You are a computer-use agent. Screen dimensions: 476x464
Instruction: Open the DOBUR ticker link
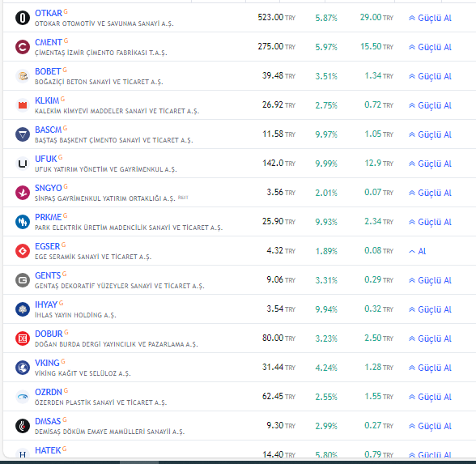(49, 334)
